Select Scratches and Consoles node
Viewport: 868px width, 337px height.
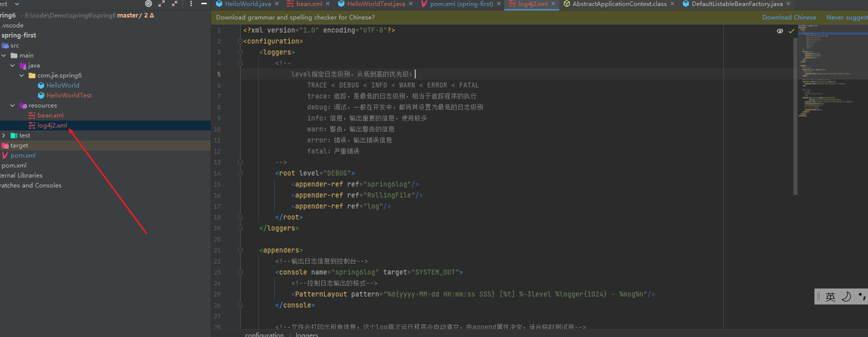31,185
